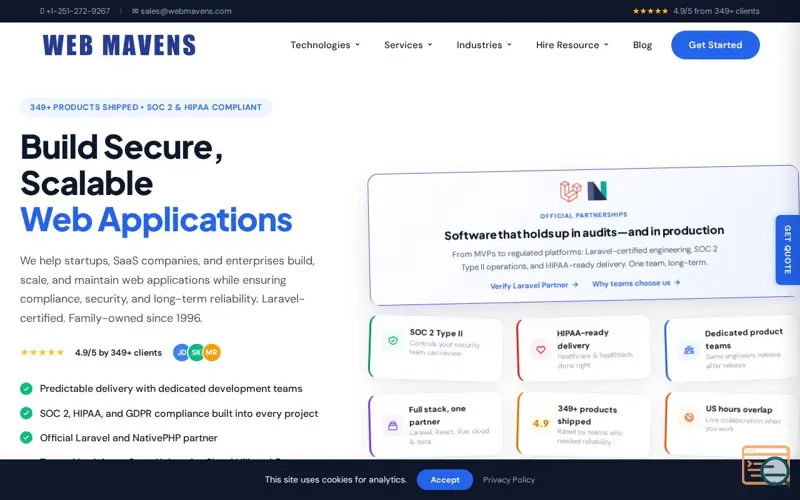
Task: Go to the Blog page
Action: coord(642,45)
